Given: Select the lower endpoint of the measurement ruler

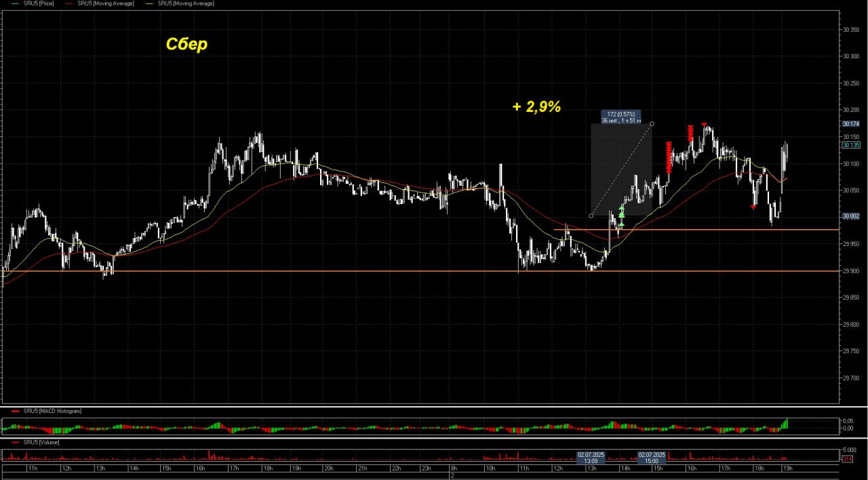Looking at the screenshot, I should 591,216.
